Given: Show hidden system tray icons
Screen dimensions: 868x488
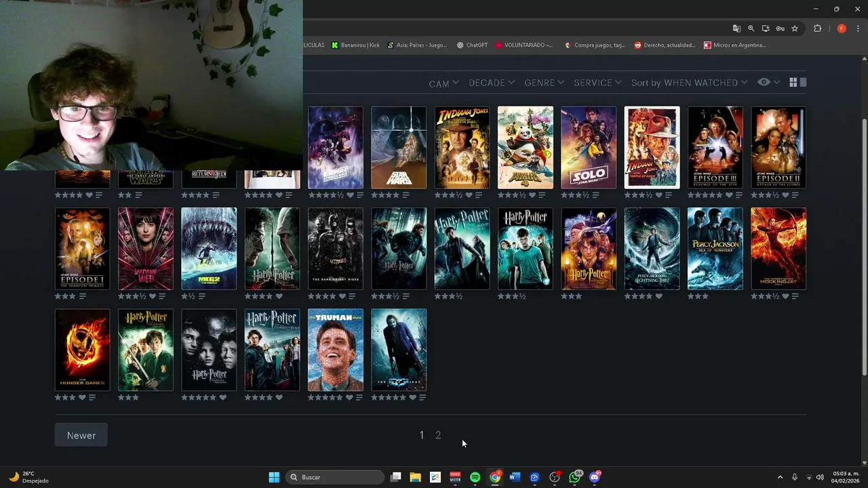Looking at the screenshot, I should coord(780,477).
